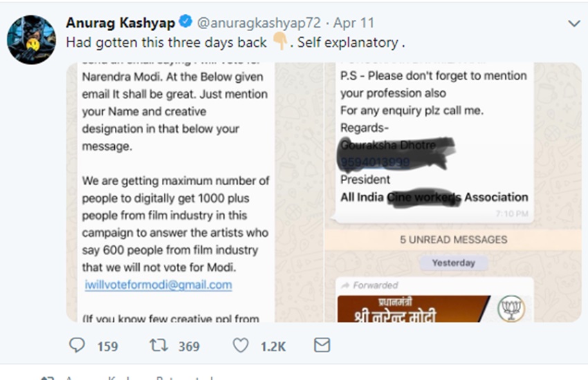The height and width of the screenshot is (380, 588).
Task: Click the 369 retweet count
Action: pos(188,346)
